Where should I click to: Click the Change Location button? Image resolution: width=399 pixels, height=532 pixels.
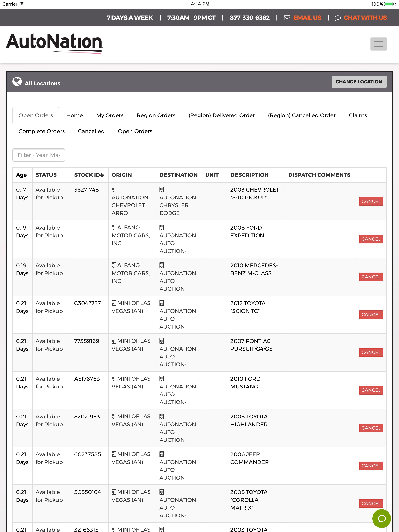coord(359,82)
